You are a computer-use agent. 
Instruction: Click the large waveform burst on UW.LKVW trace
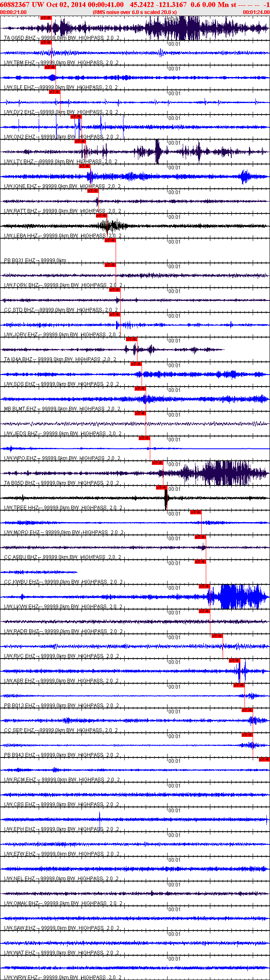(x=241, y=596)
